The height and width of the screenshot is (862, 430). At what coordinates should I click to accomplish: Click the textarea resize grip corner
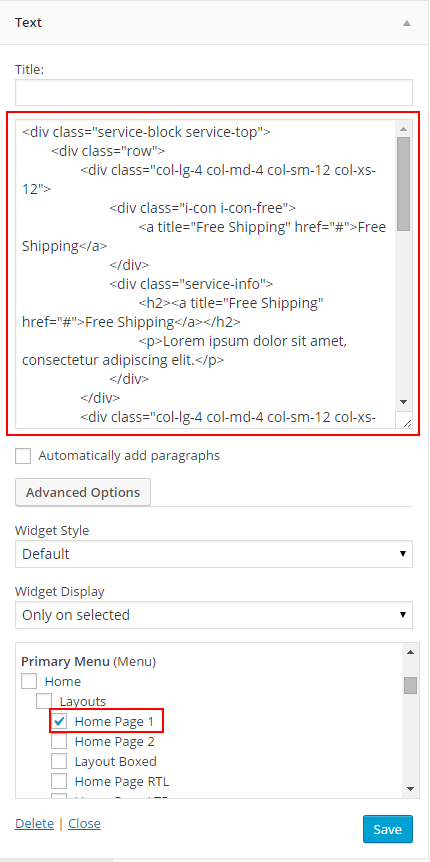point(406,421)
